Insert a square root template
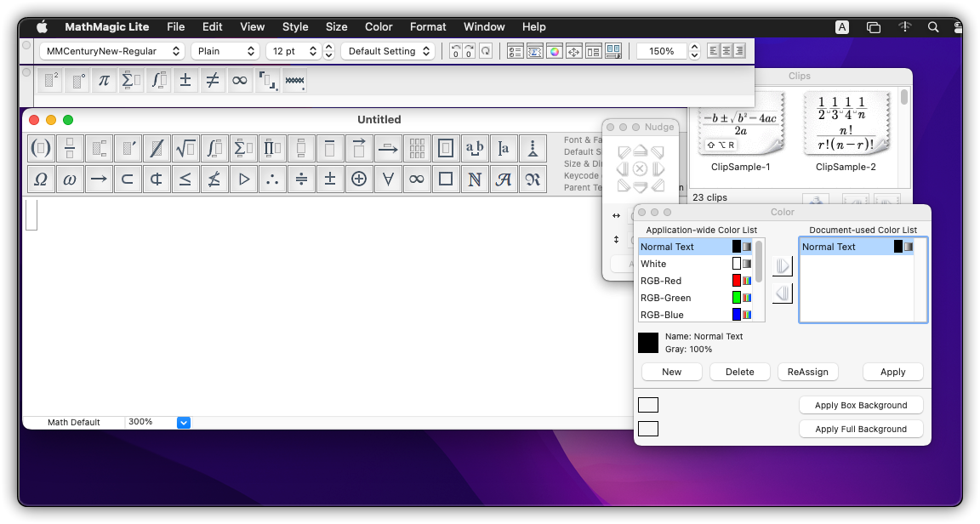This screenshot has height=524, width=980. pyautogui.click(x=185, y=149)
